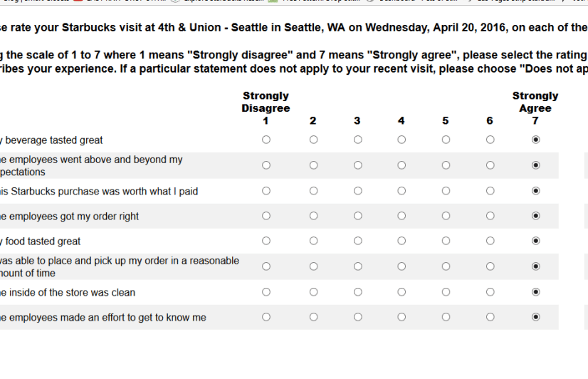
Task: Choose 3 for employees got my order right
Action: 358,216
